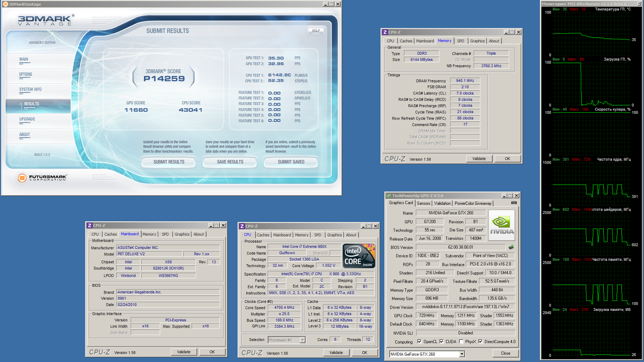644x362 pixels.
Task: Click the P6T DELUXE V2 model field
Action: [149, 254]
